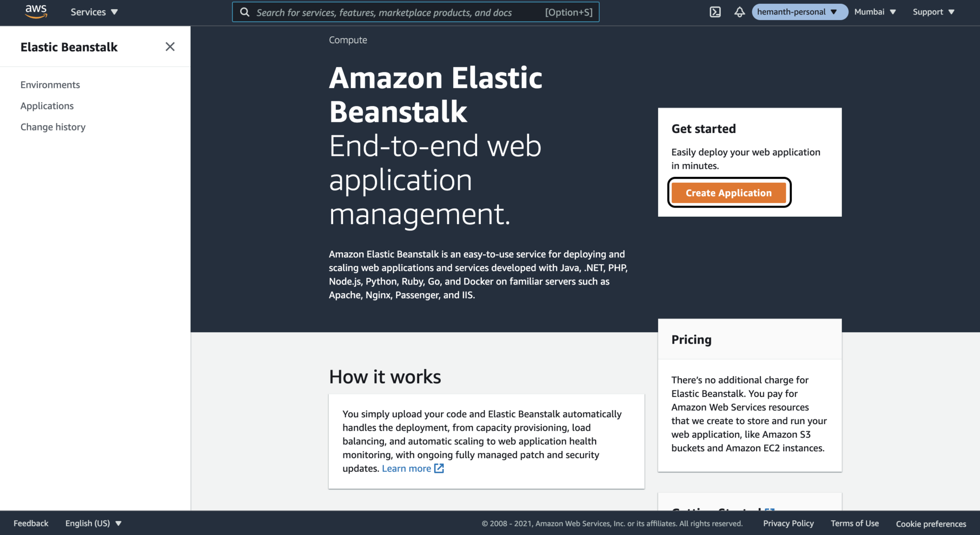Screen dimensions: 980x535
Task: Open the notifications bell icon
Action: click(739, 12)
